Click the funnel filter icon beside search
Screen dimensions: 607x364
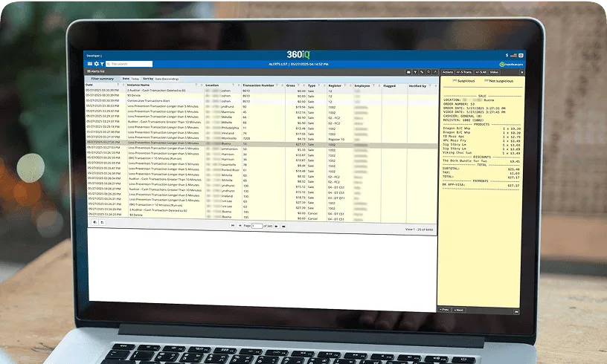point(102,64)
